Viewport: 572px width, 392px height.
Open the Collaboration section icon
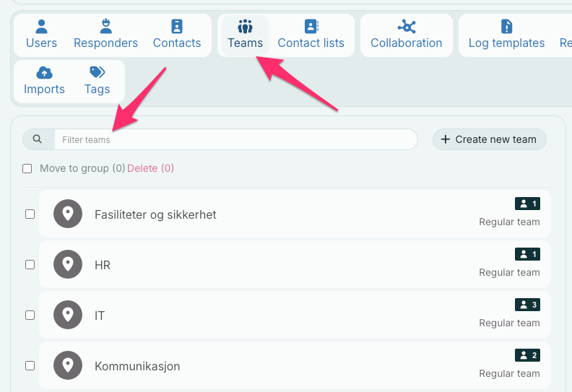(x=407, y=27)
